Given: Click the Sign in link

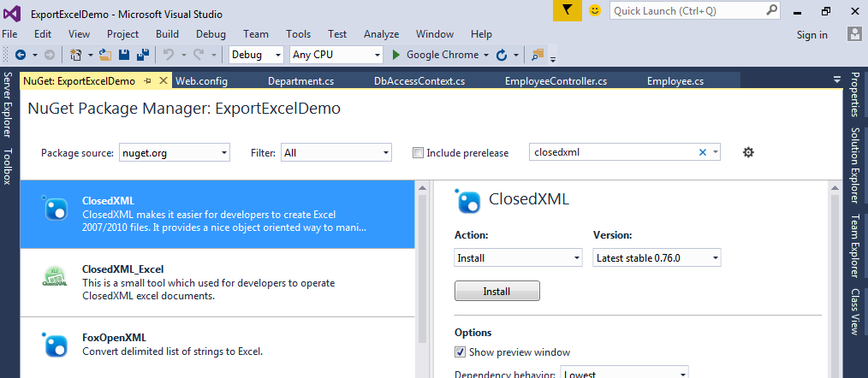Looking at the screenshot, I should point(812,35).
